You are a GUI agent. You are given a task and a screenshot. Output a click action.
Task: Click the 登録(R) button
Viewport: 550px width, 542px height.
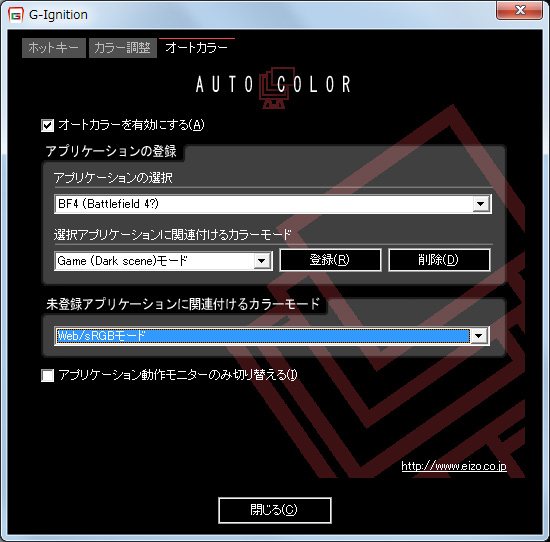pos(330,260)
